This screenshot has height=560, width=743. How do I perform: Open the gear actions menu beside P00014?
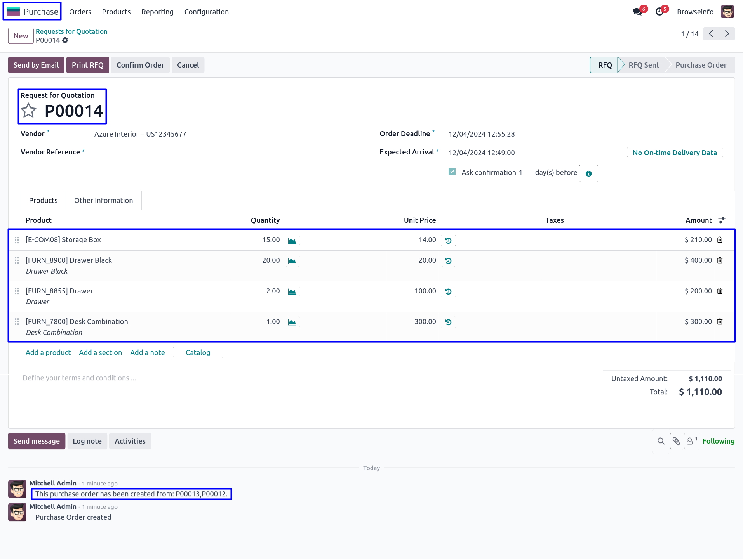click(x=65, y=40)
